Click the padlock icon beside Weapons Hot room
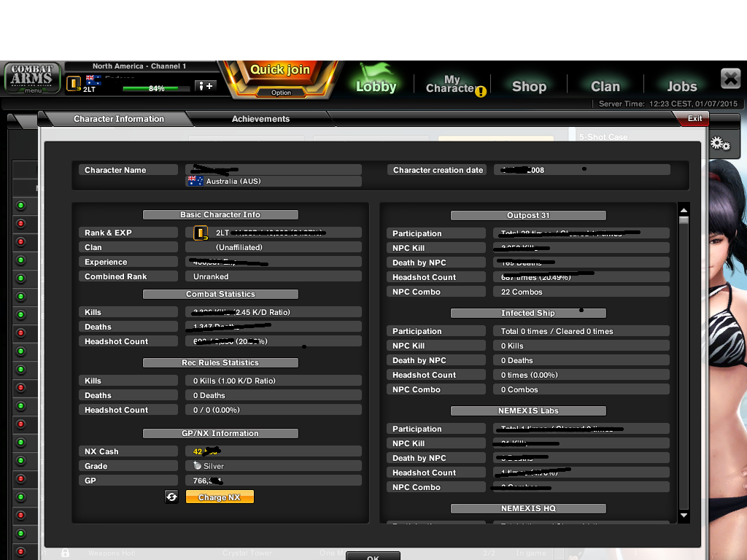Viewport: 747px width, 560px height. pyautogui.click(x=65, y=553)
